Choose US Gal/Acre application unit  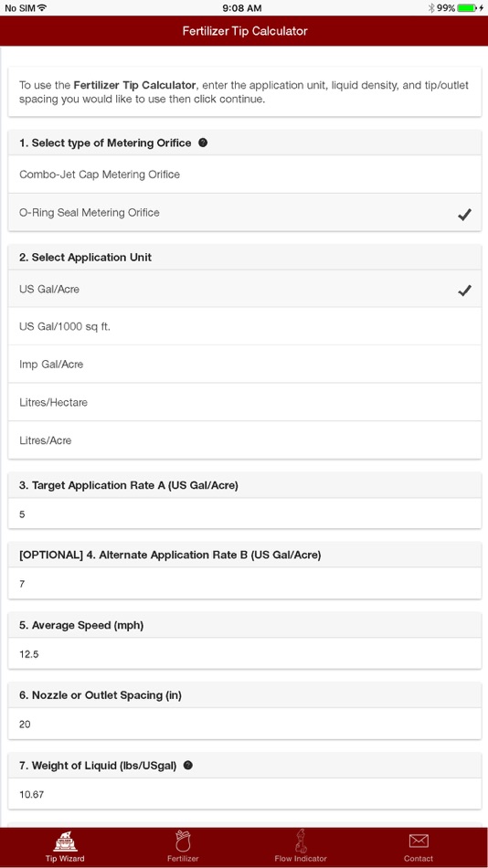point(244,289)
